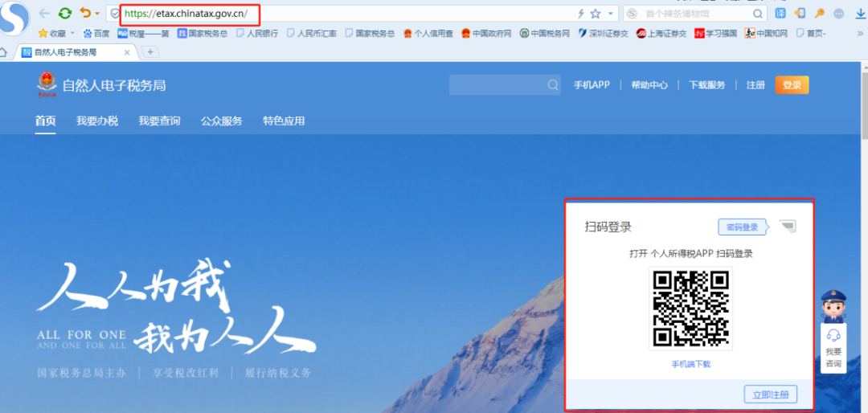Open the 个人信用查 bookmark
This screenshot has width=868, height=413.
point(428,33)
